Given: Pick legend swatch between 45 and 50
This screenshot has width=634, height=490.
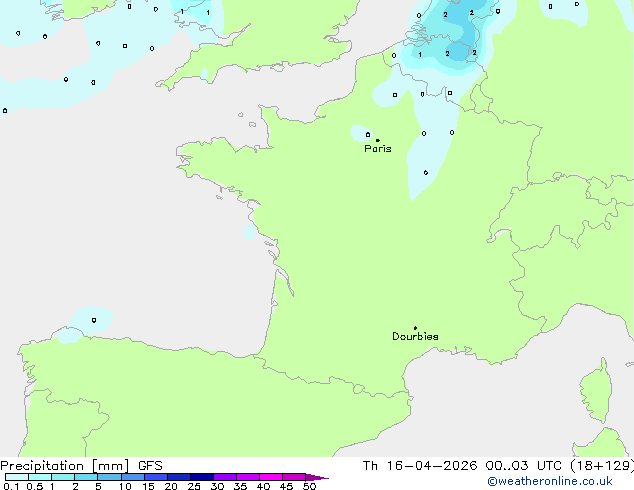Looking at the screenshot, I should 294,477.
